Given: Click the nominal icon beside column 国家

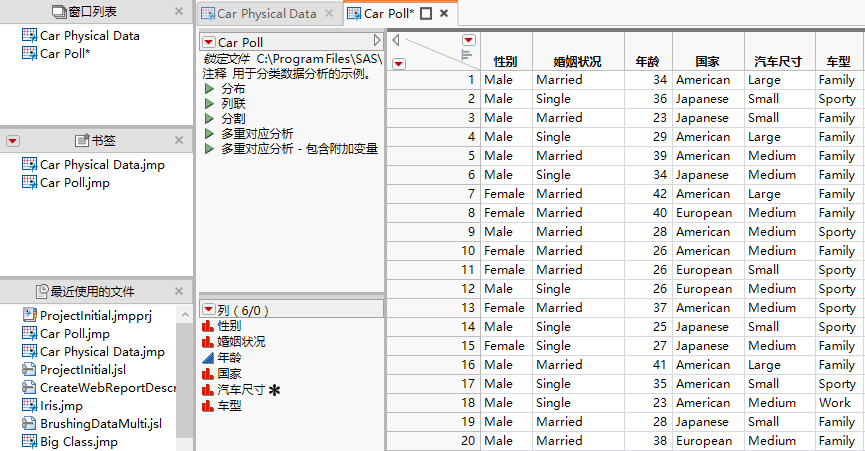Looking at the screenshot, I should tap(208, 374).
